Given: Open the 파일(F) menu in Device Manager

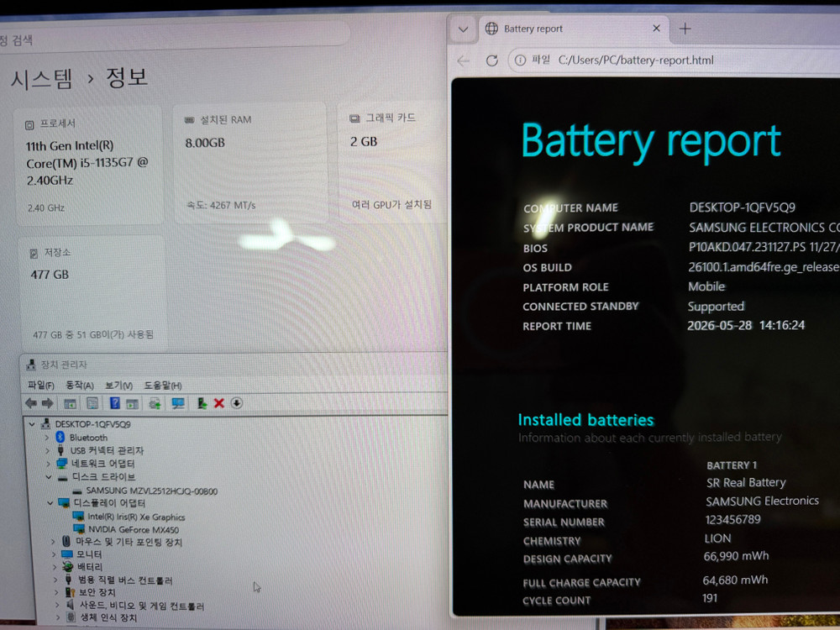Looking at the screenshot, I should tap(40, 386).
